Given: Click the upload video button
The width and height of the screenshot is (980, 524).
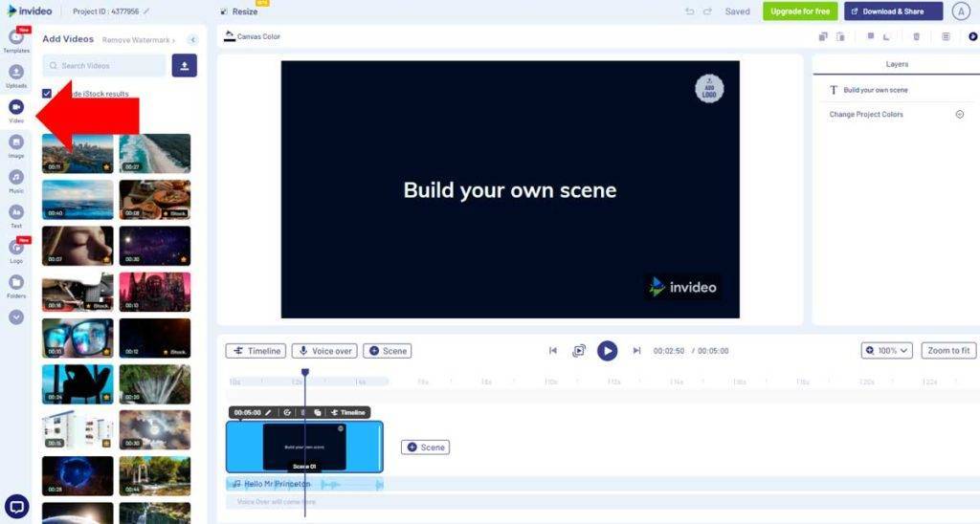Looking at the screenshot, I should (185, 66).
